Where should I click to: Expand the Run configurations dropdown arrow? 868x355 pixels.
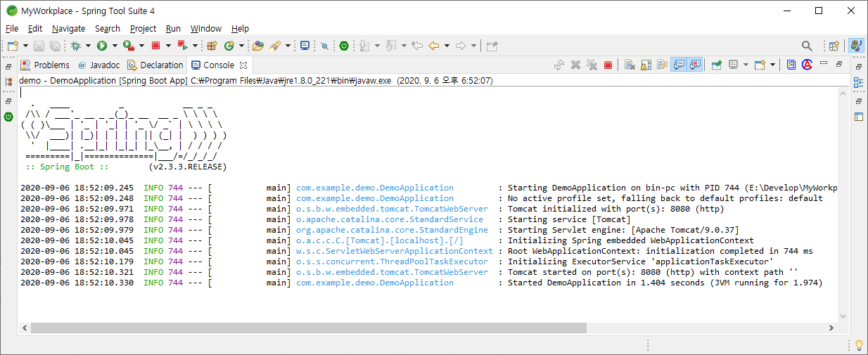click(114, 46)
